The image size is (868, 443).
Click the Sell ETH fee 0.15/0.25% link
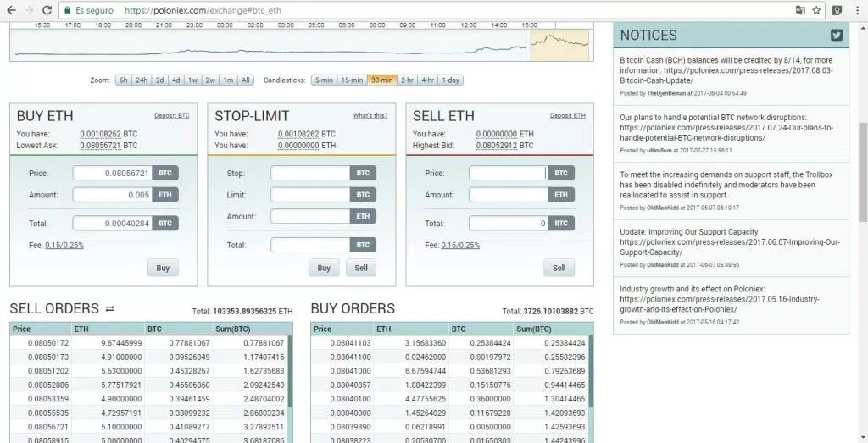pyautogui.click(x=460, y=246)
